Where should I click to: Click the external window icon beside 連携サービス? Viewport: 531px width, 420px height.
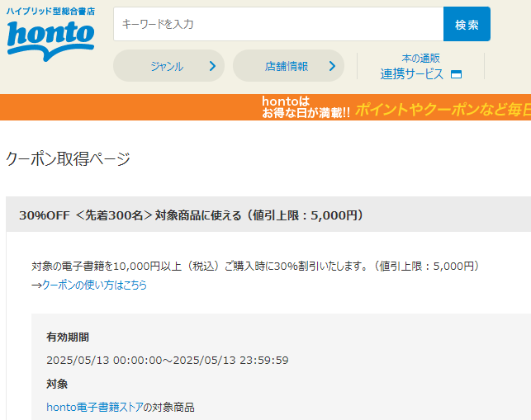point(456,74)
